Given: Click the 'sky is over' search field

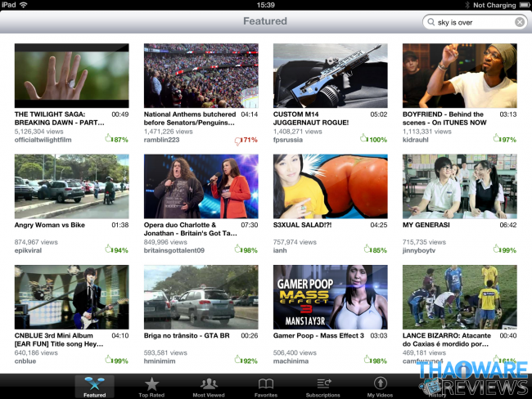Looking at the screenshot, I should 475,22.
